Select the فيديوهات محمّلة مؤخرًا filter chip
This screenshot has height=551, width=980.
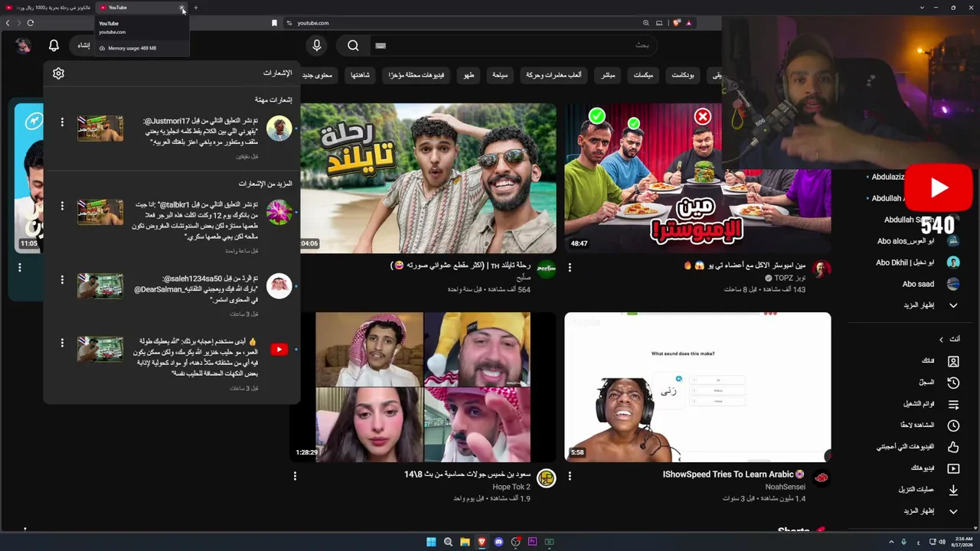[x=416, y=75]
